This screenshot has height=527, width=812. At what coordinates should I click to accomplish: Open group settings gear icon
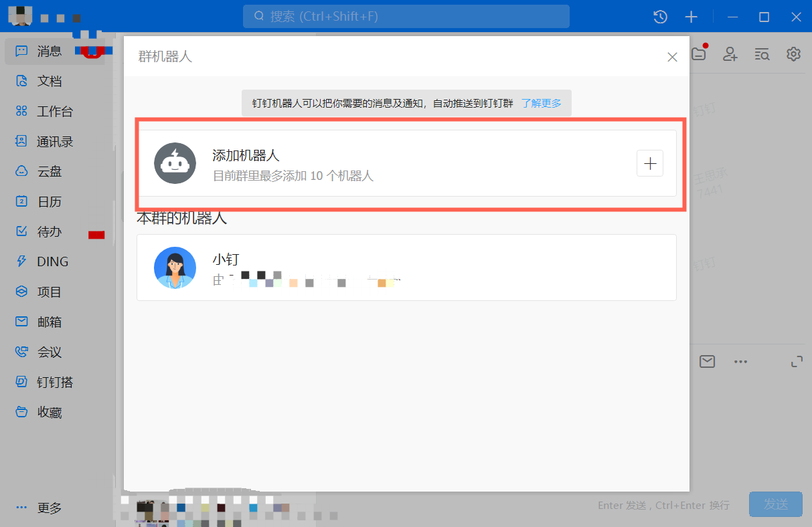coord(793,54)
